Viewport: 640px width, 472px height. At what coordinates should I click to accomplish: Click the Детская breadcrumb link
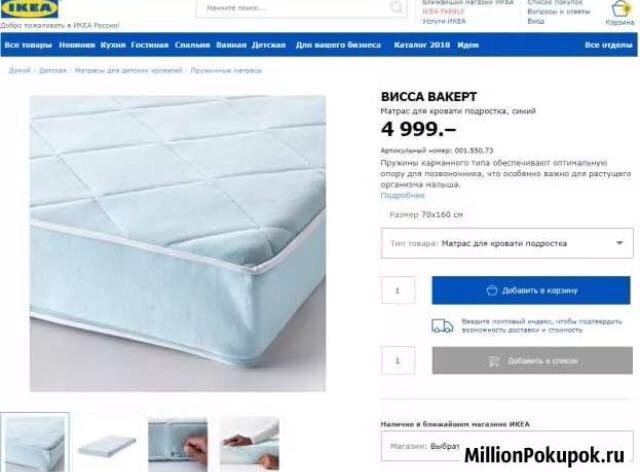point(53,71)
